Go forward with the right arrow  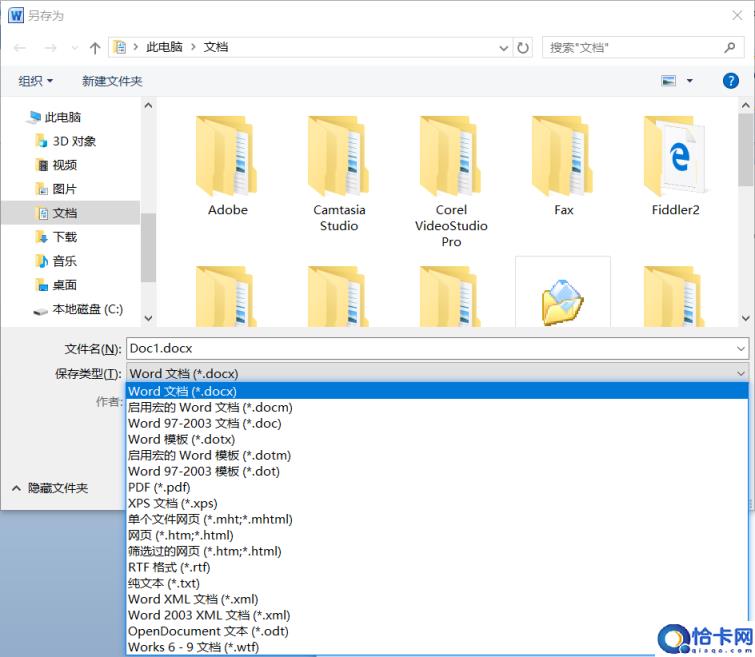[51, 48]
